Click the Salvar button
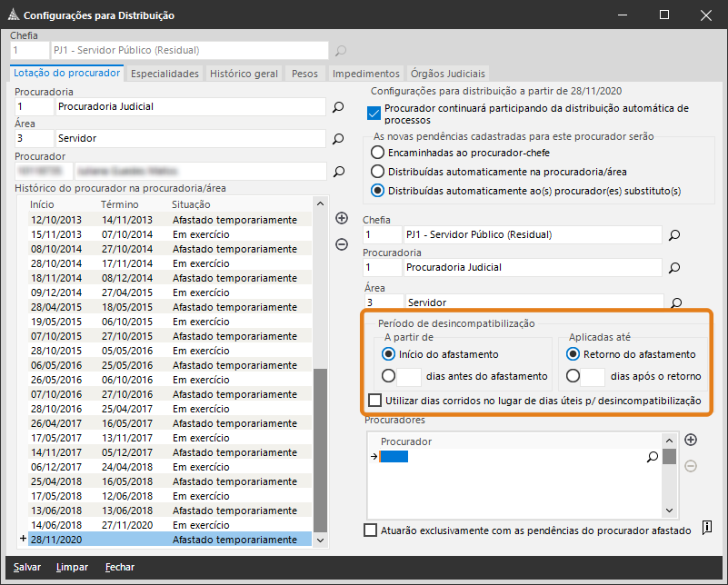The image size is (728, 585). click(x=27, y=567)
